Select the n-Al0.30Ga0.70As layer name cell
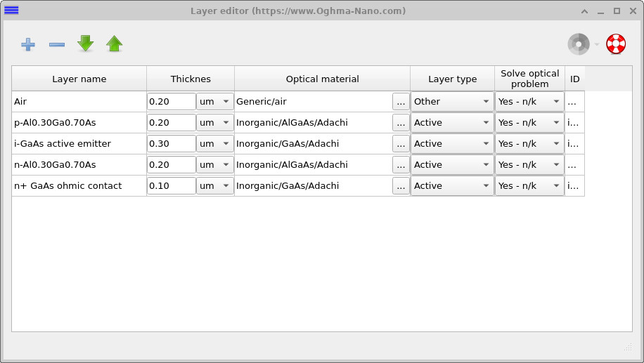644x363 pixels. [79, 164]
